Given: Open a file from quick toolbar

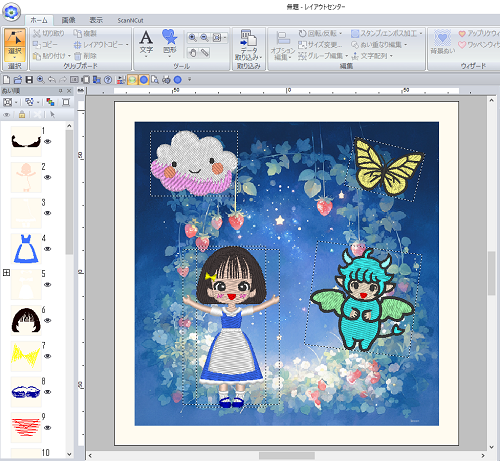Looking at the screenshot, I should click(18, 79).
